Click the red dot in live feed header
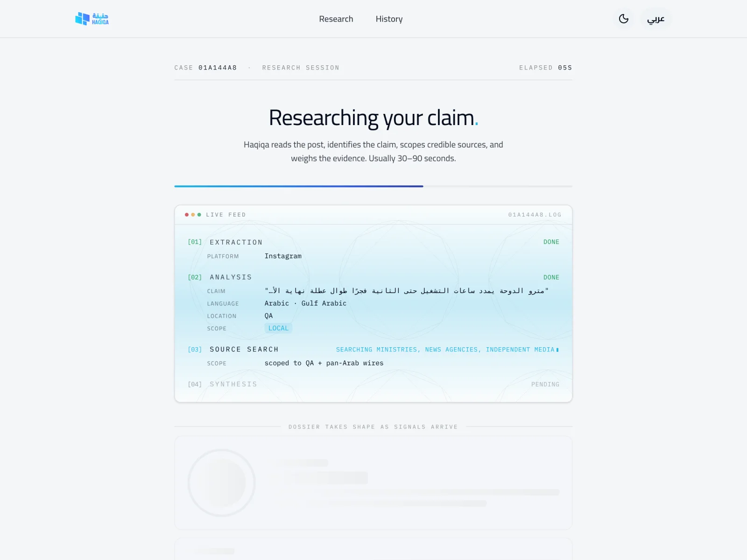The width and height of the screenshot is (747, 560). coord(187,215)
